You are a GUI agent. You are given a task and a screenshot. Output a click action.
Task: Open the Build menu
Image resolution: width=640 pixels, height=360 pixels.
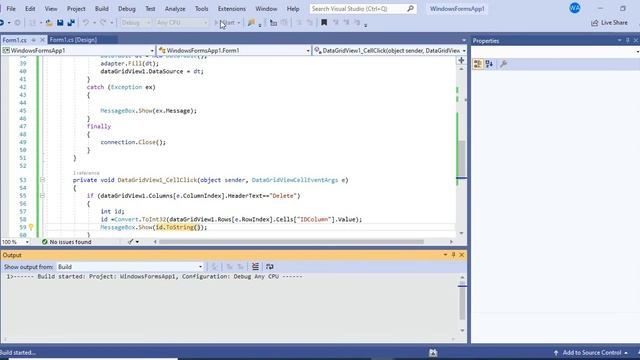(102, 9)
